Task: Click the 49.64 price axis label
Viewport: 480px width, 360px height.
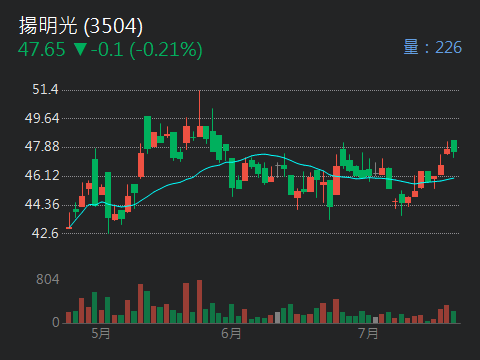Action: pyautogui.click(x=42, y=118)
